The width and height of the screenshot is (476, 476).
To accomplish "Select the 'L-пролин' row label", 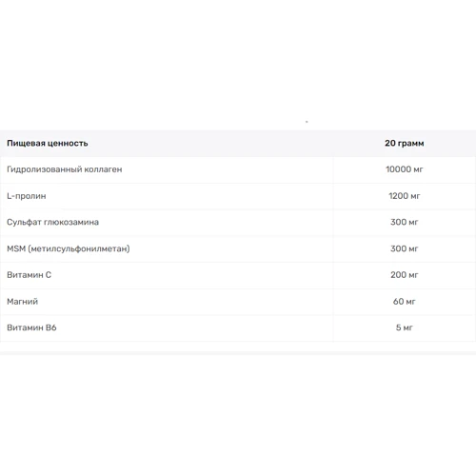I will 27,196.
